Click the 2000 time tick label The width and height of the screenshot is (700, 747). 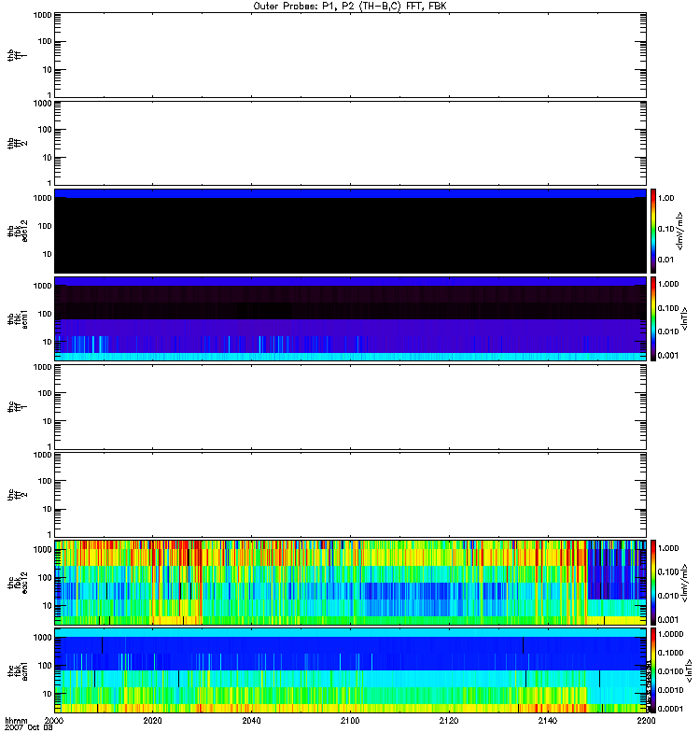tap(55, 722)
